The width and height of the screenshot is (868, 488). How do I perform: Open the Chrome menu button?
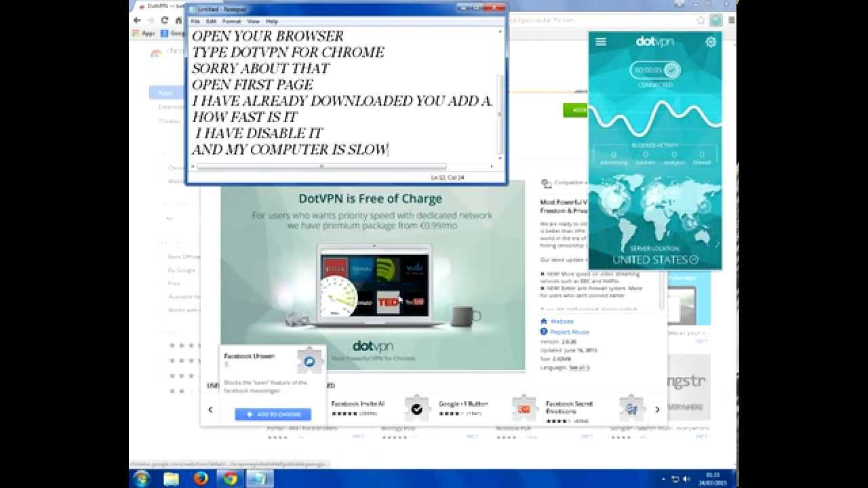(x=730, y=20)
